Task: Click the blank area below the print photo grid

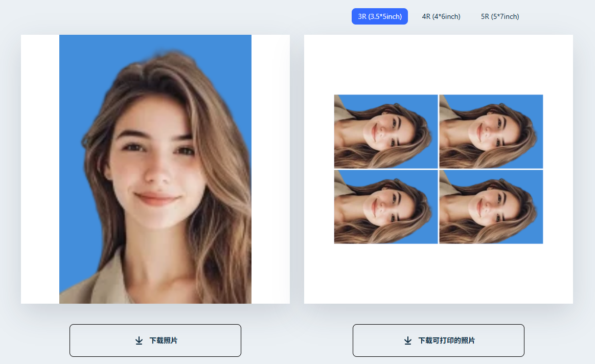Action: click(x=438, y=274)
